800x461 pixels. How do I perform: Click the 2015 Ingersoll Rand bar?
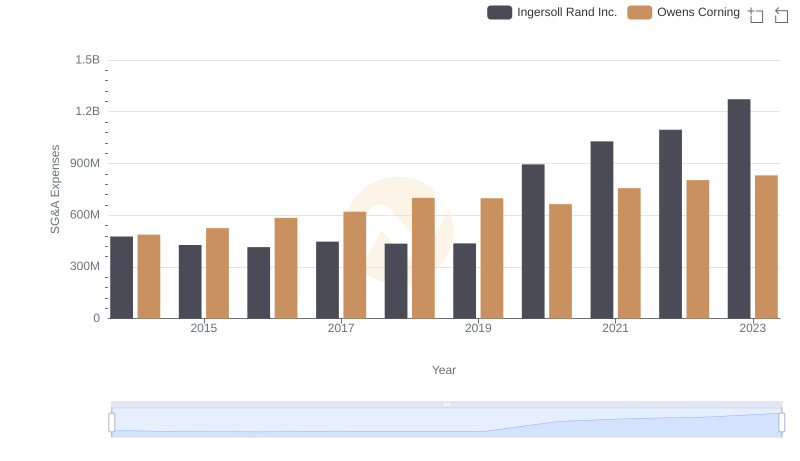[x=190, y=281]
